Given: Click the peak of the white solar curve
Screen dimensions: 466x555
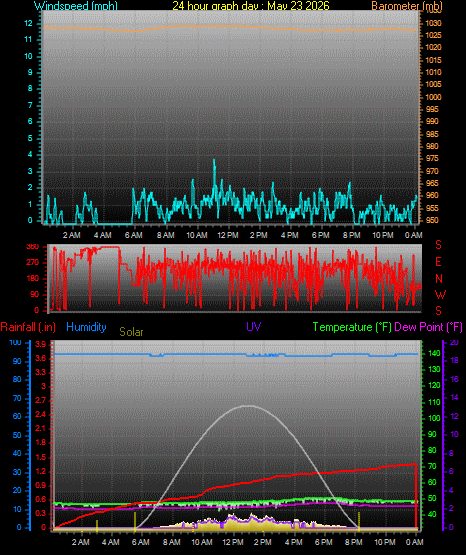Looking at the screenshot, I should (249, 406).
